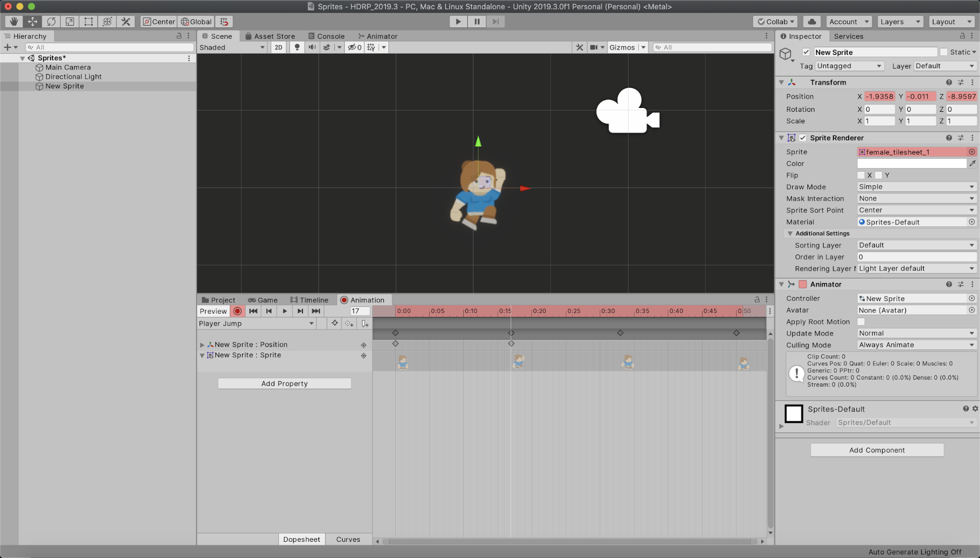Click the sprite Color swatch field
The image size is (980, 558).
(x=911, y=164)
